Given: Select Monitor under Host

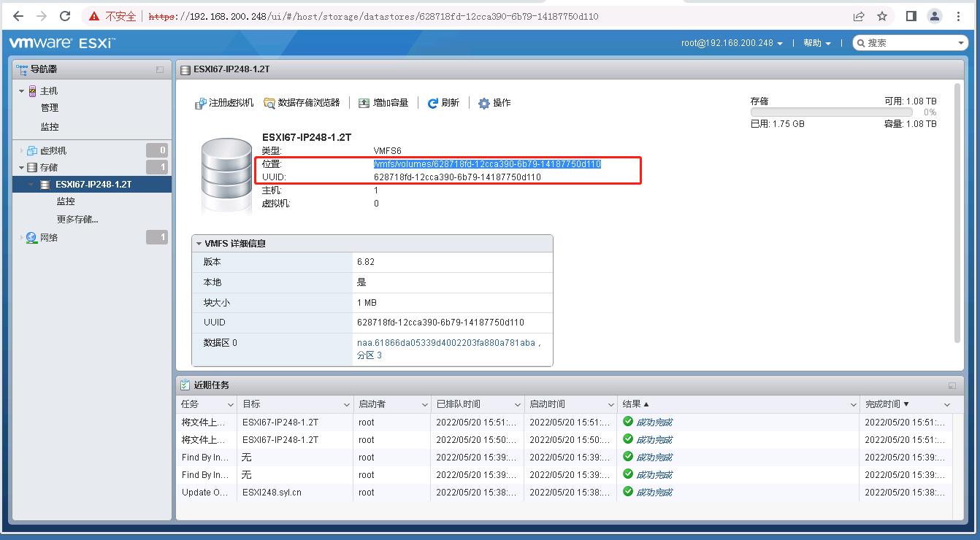Looking at the screenshot, I should 50,126.
